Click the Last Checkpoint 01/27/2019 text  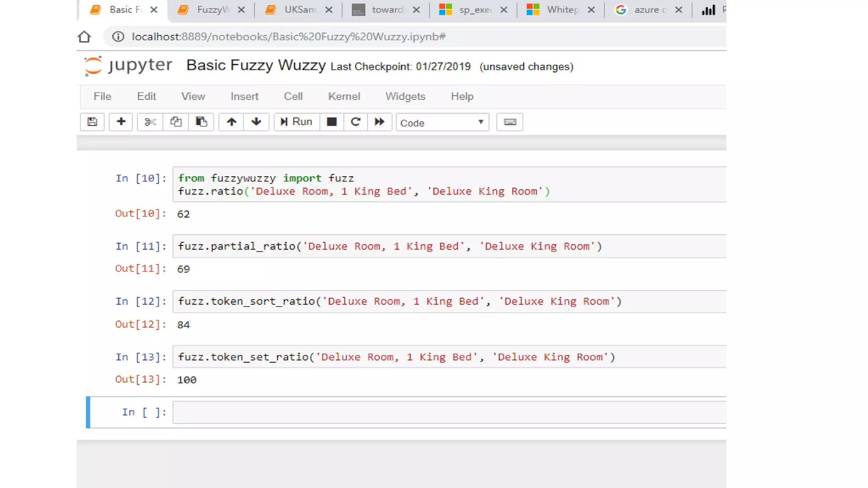(401, 67)
